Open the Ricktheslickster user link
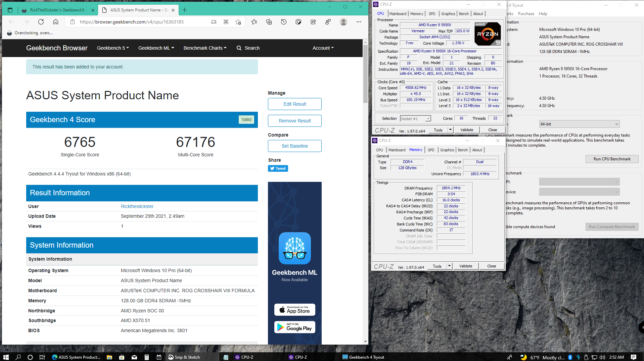The image size is (644, 361). (x=137, y=206)
